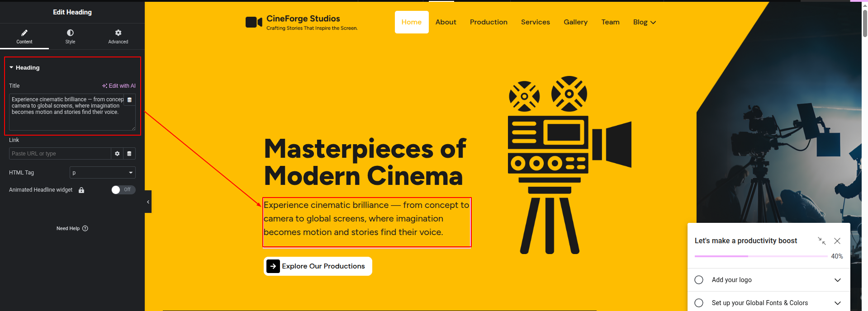868x311 pixels.
Task: Click the CineForge Studios camera logo
Action: (254, 22)
